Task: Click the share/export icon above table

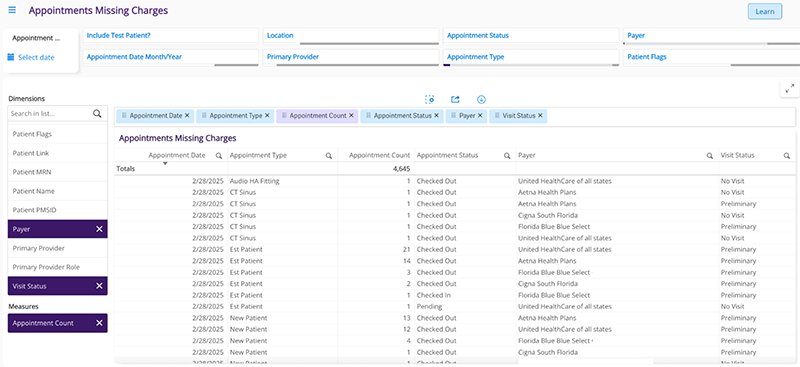Action: coord(455,100)
